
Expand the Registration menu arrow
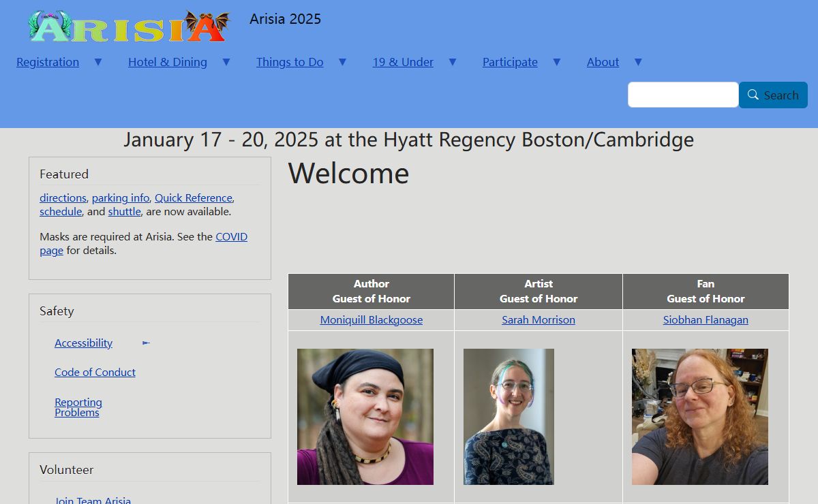[98, 62]
